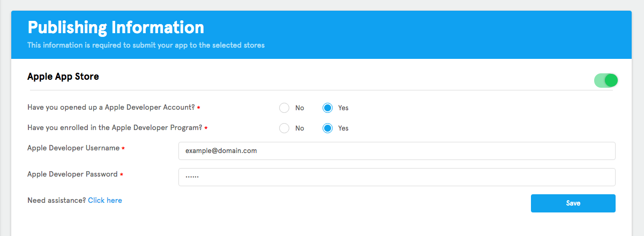The image size is (644, 236).
Task: Open the Click here assistance link
Action: click(x=105, y=200)
